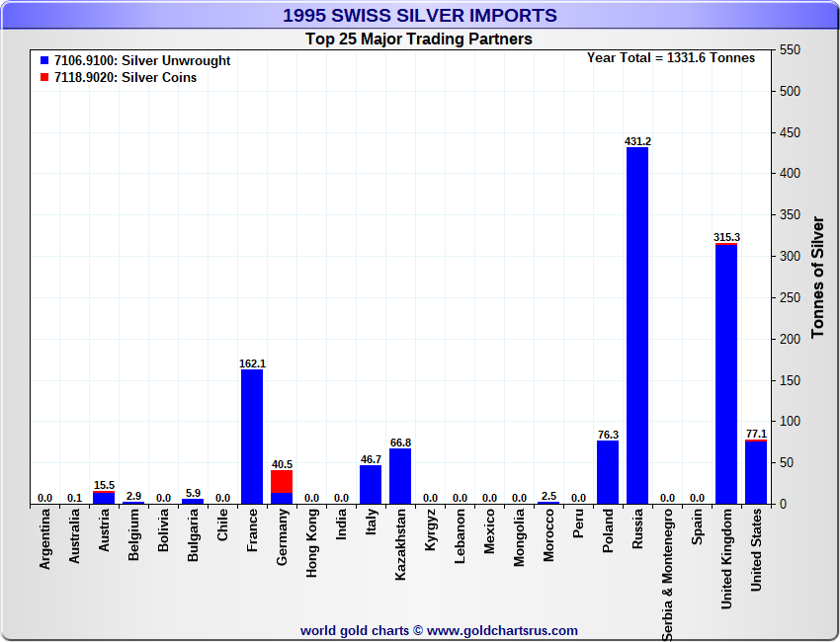Click the United States bar
840x642 pixels.
click(756, 472)
